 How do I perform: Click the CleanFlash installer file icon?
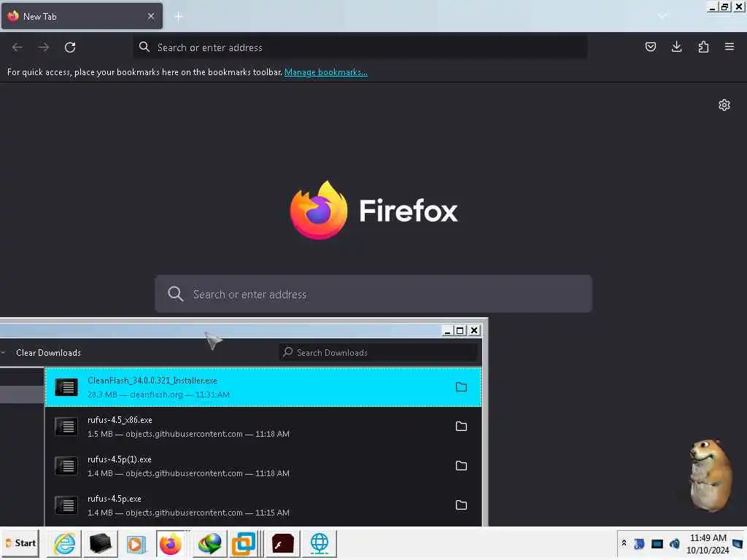click(x=66, y=387)
